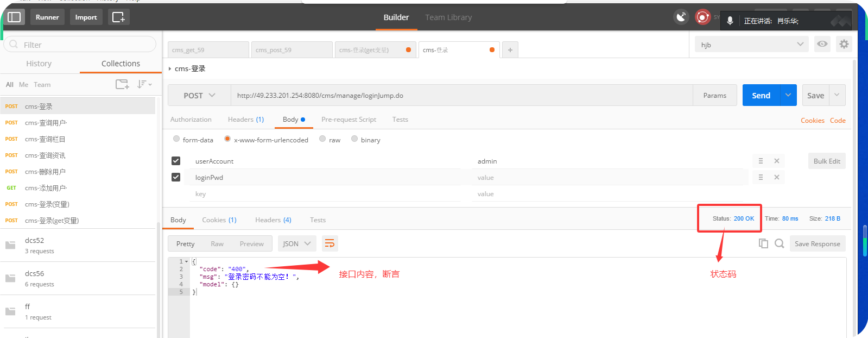Create new collection folder icon
The height and width of the screenshot is (338, 868).
pos(122,84)
